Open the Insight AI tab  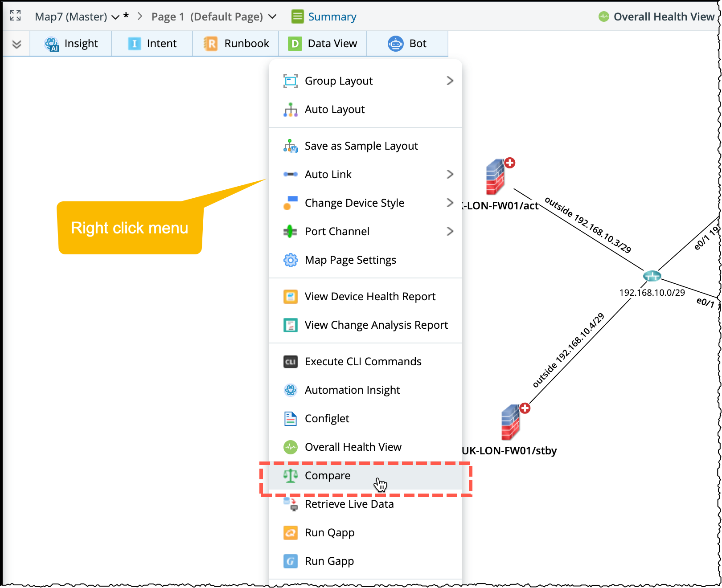(x=71, y=44)
